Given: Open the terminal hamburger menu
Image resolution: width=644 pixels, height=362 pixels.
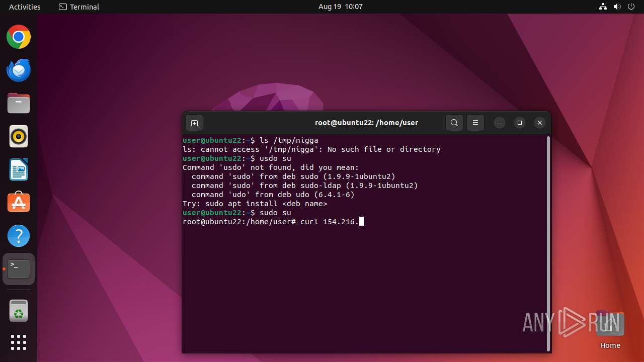Looking at the screenshot, I should click(x=475, y=123).
